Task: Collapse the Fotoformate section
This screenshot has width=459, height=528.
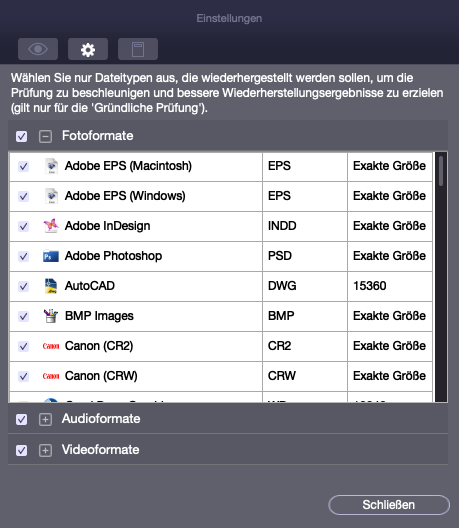Action: point(45,136)
